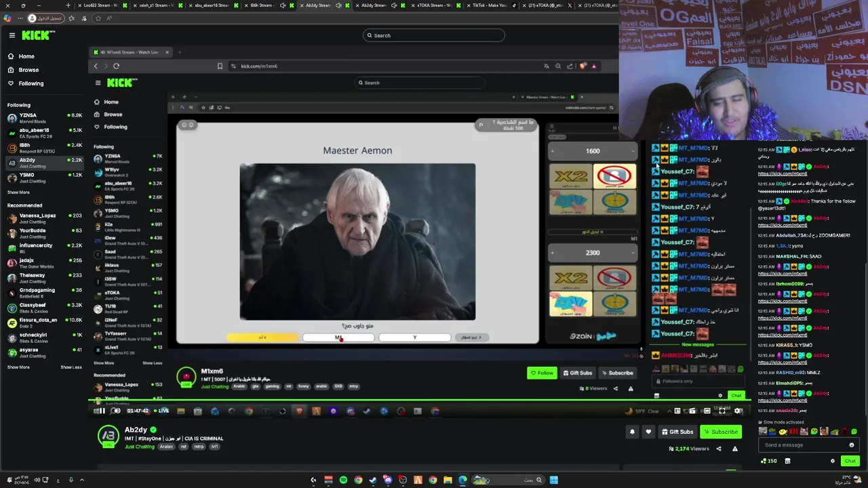This screenshot has width=868, height=488.
Task: Mute the Ab2dy Stream tab speaker icon
Action: (339, 5)
